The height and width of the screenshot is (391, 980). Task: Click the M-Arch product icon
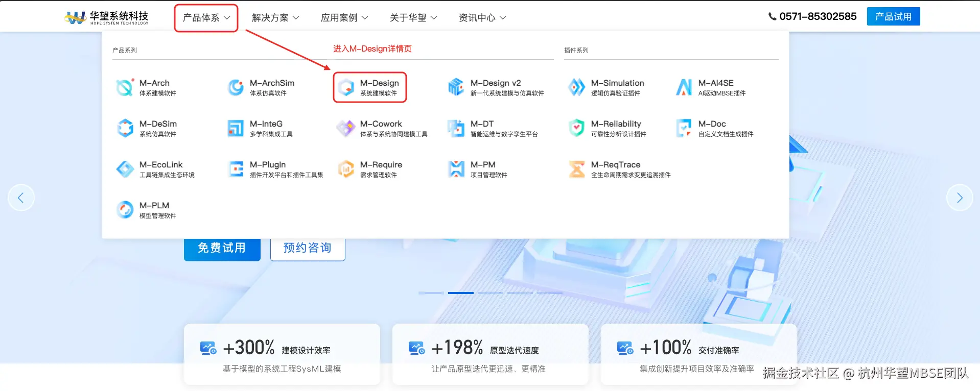125,87
